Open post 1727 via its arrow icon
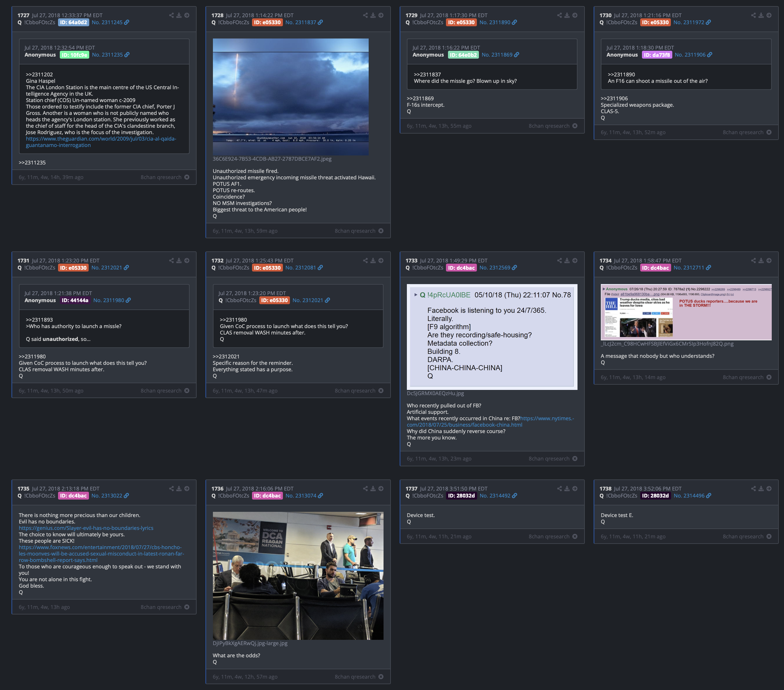The width and height of the screenshot is (784, 690). pos(187,15)
